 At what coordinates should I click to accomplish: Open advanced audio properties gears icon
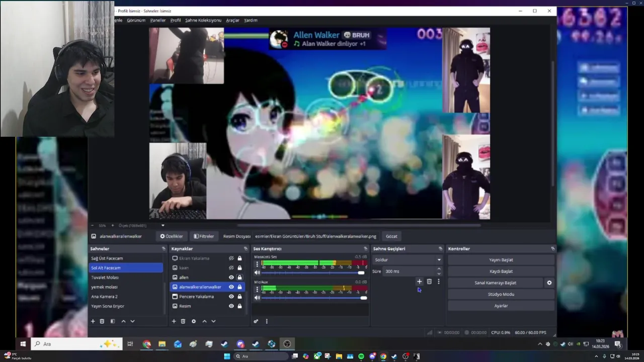[256, 321]
